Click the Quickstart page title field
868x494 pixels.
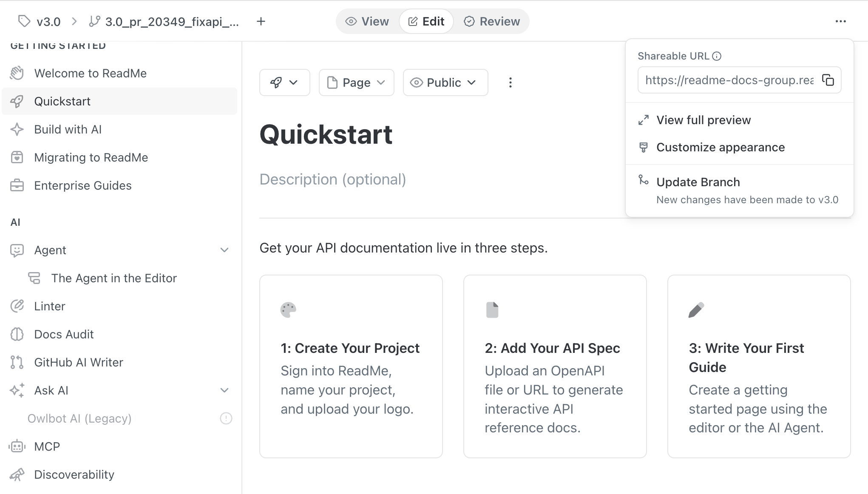(x=326, y=135)
